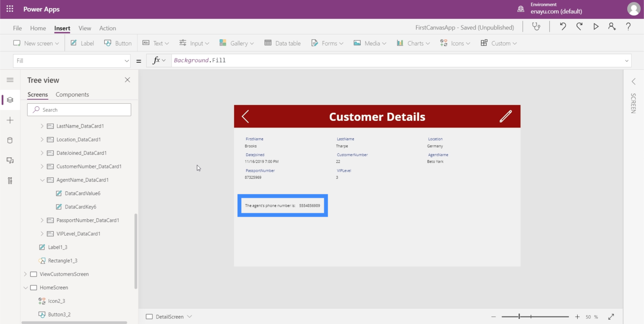Image resolution: width=644 pixels, height=324 pixels.
Task: Click the Tree view search field
Action: (x=79, y=110)
